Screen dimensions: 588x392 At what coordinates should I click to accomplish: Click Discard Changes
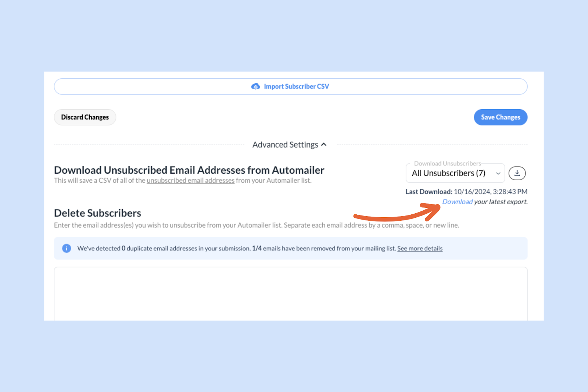pos(85,117)
